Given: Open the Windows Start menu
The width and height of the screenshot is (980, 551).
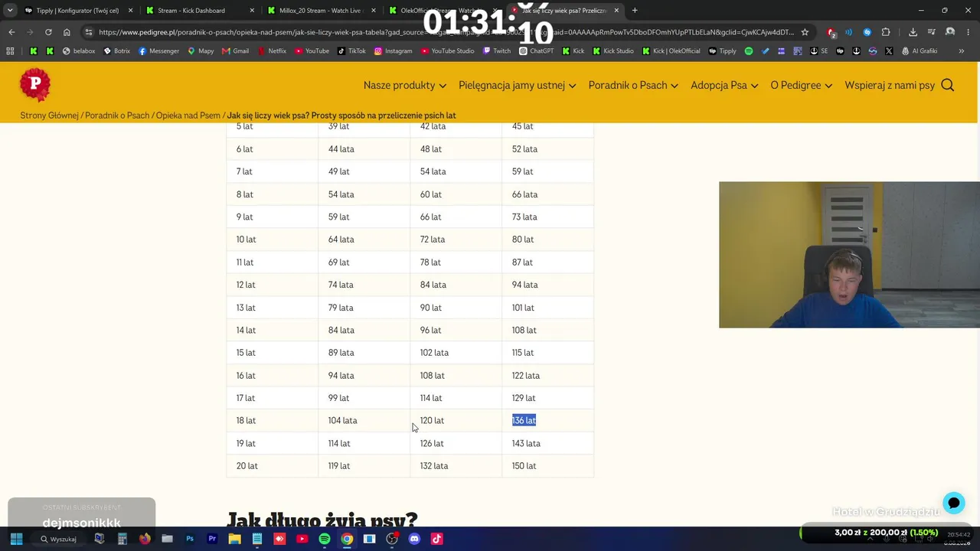Looking at the screenshot, I should click(x=16, y=539).
